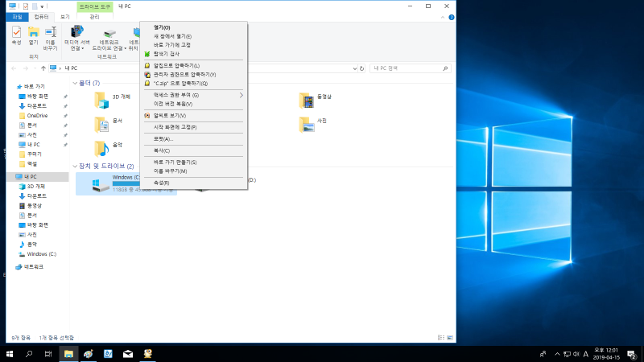Switch to the 보기 (View) ribbon tab
The height and width of the screenshot is (362, 644).
coord(65,17)
